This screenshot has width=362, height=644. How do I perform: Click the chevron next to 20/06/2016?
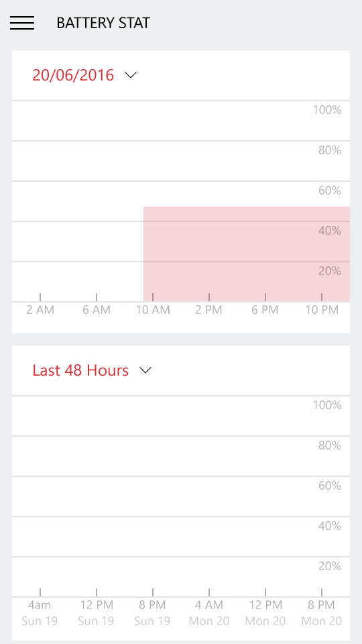[x=131, y=75]
